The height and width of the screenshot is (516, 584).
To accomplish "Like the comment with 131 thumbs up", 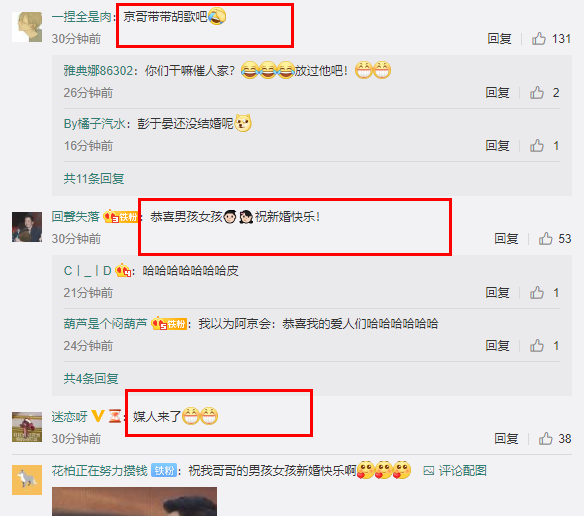I will point(539,38).
